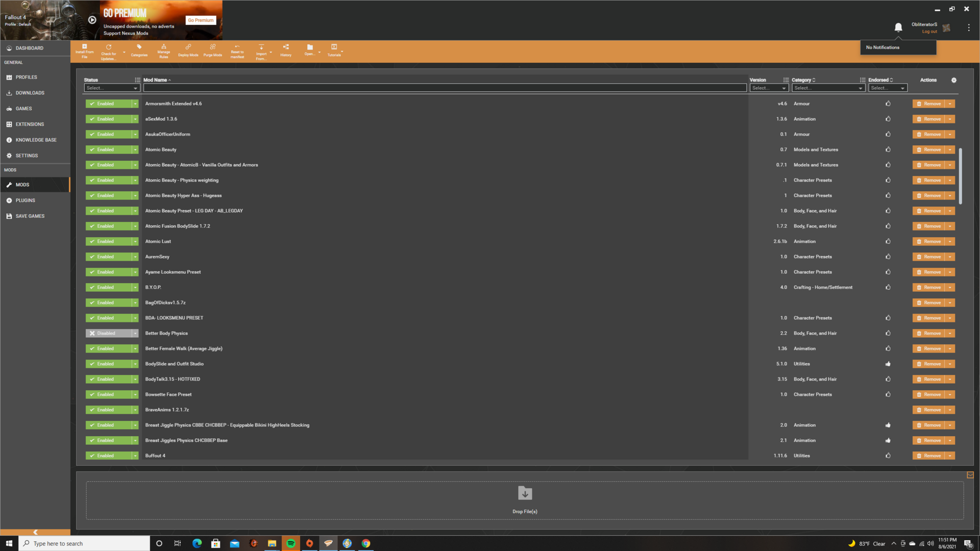Click the Mod Name filter text field
The width and height of the screenshot is (980, 551).
point(445,88)
